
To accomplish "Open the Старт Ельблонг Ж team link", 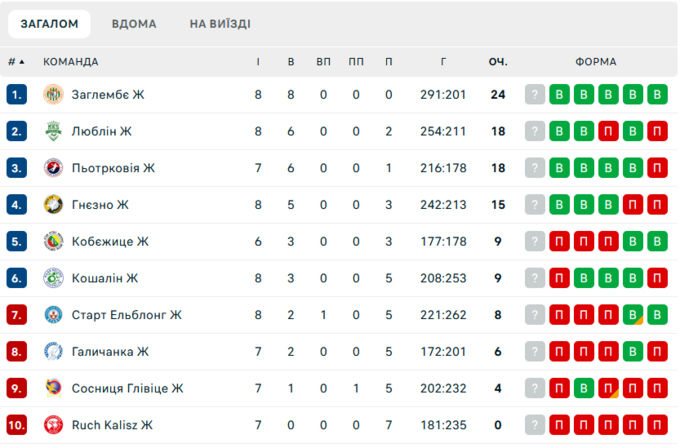I will tap(127, 315).
